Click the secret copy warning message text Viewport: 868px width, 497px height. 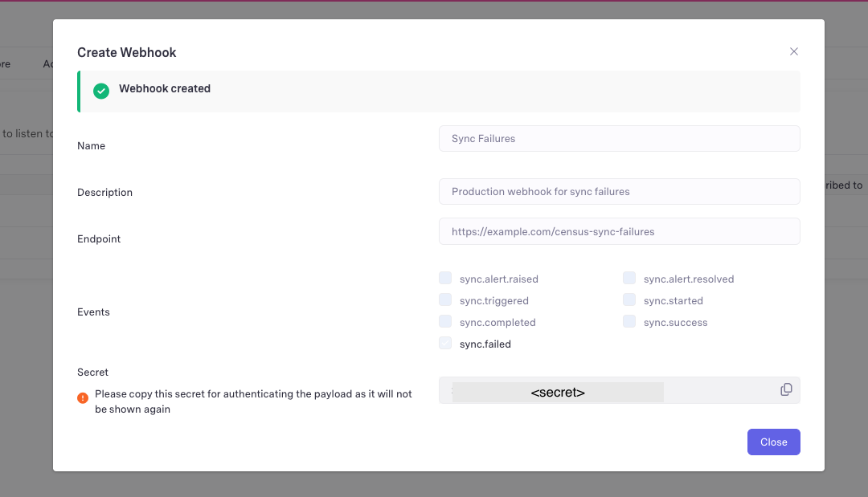252,401
